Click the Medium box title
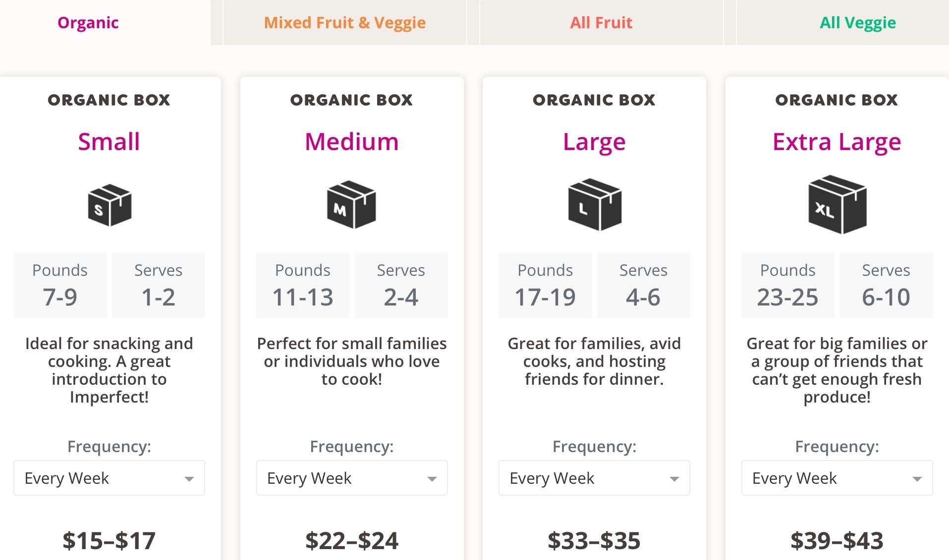The height and width of the screenshot is (560, 949). 351,142
